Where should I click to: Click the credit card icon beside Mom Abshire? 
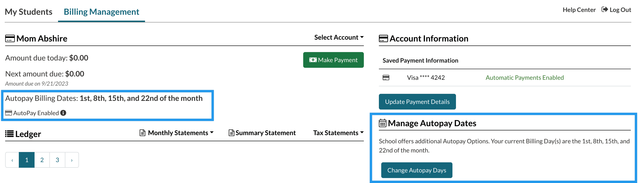(x=10, y=39)
